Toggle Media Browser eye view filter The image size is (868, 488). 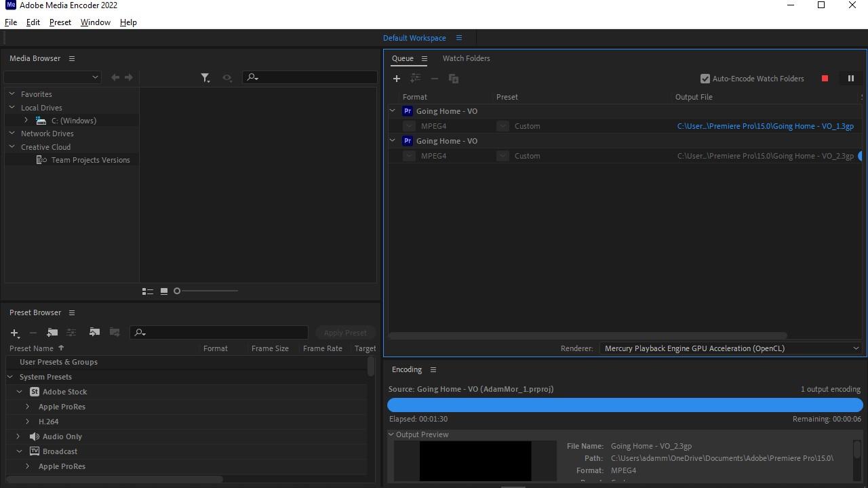227,78
